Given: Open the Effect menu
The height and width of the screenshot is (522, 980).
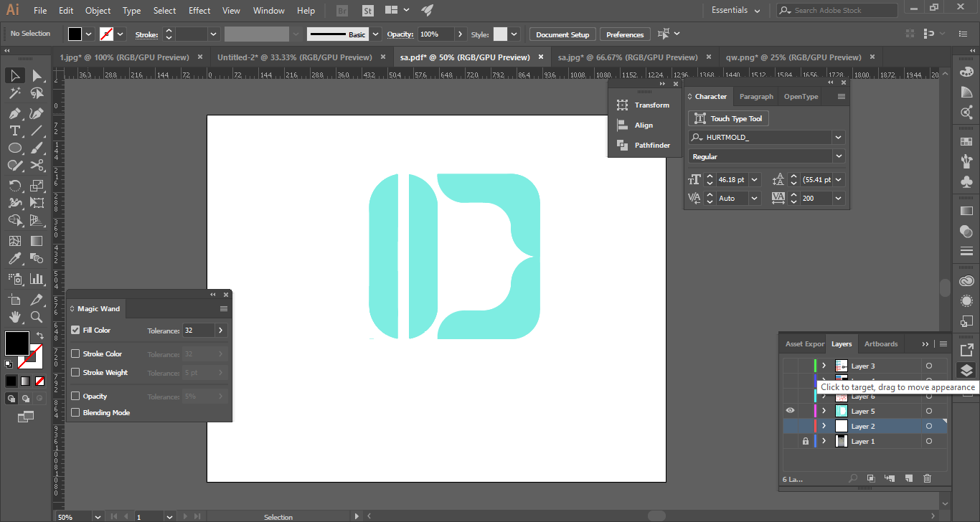Looking at the screenshot, I should [199, 11].
